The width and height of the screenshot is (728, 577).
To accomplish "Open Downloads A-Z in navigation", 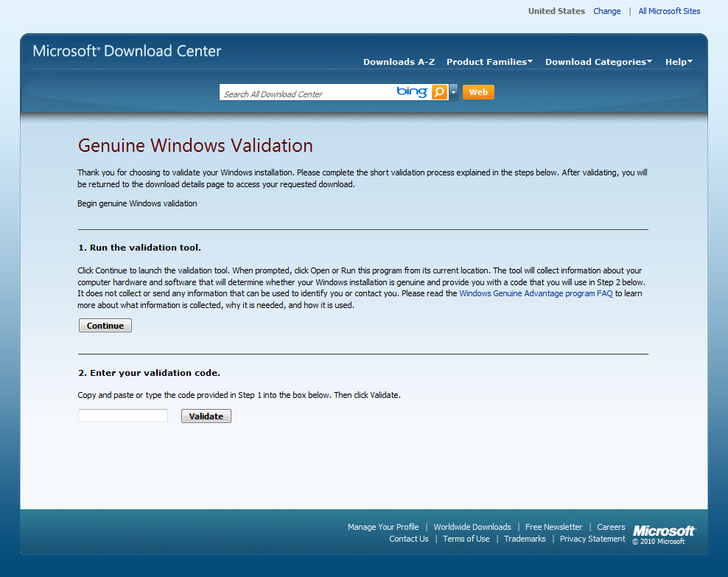I will click(399, 62).
